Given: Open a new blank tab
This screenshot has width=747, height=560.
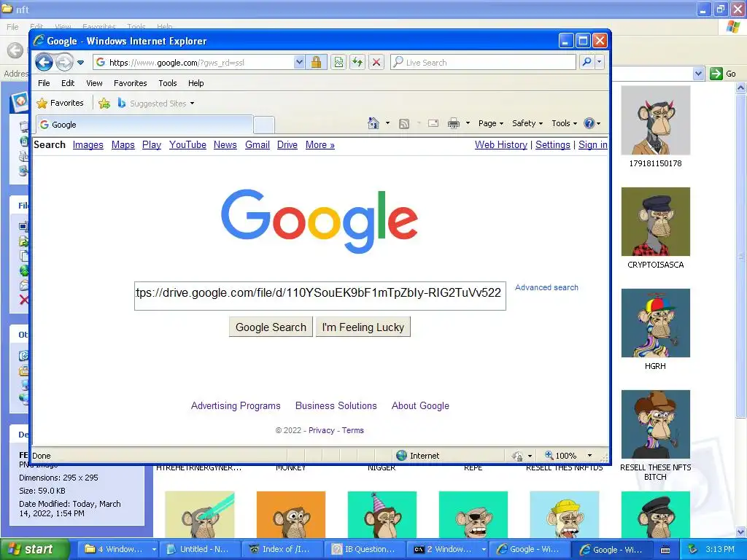Looking at the screenshot, I should [264, 125].
